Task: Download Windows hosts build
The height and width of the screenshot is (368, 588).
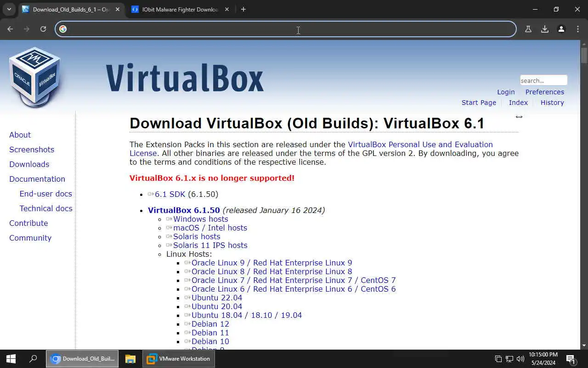Action: point(201,219)
